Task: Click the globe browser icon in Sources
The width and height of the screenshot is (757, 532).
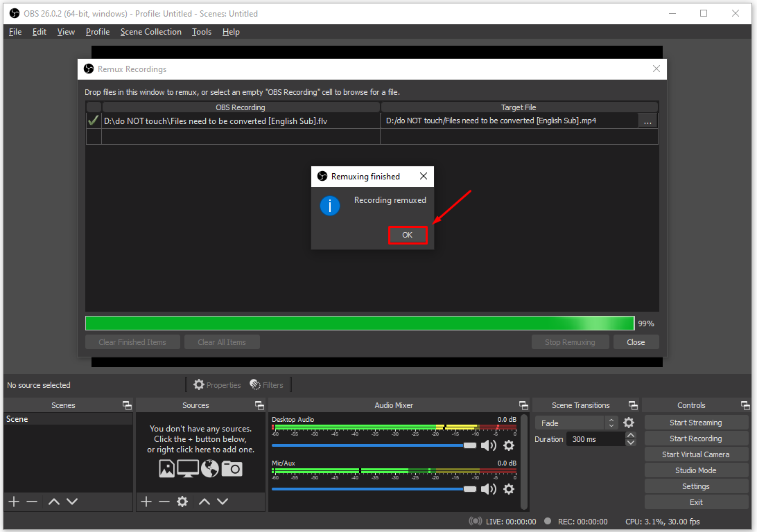Action: [210, 469]
